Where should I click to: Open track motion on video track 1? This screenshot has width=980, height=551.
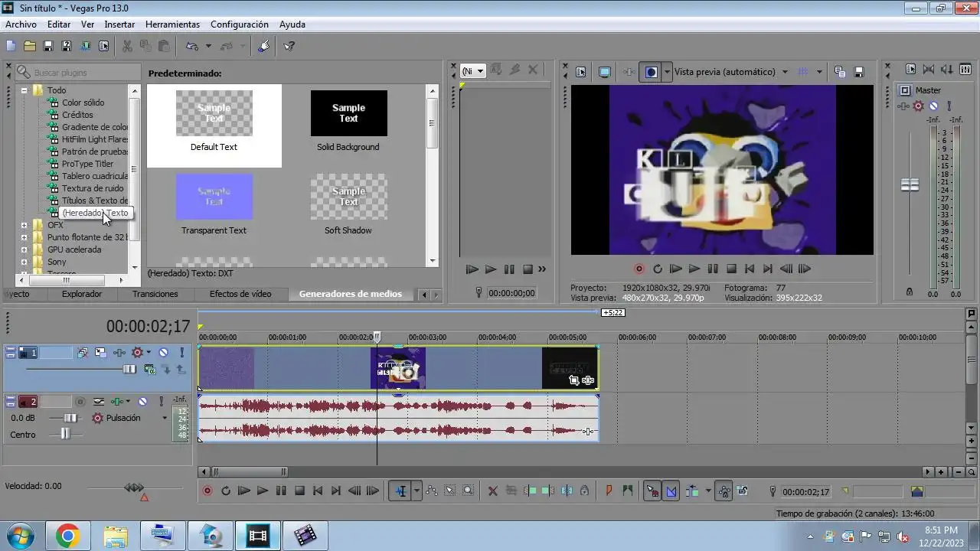point(101,353)
